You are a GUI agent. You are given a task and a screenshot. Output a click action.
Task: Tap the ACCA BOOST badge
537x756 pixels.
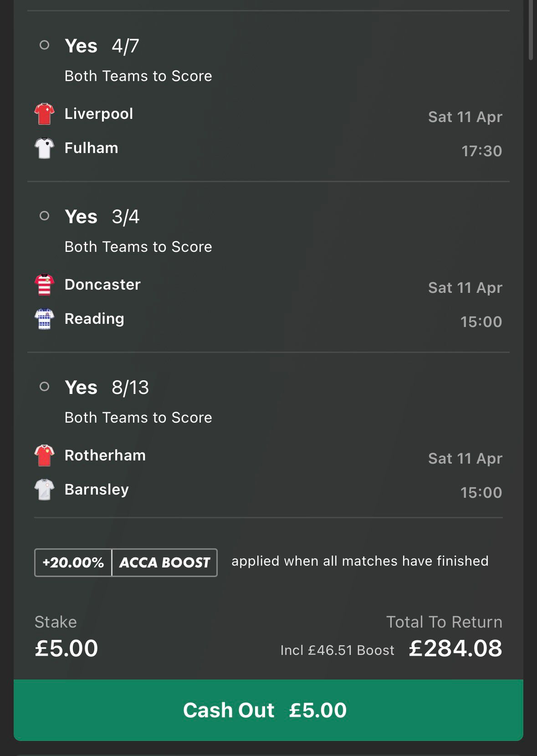[164, 562]
